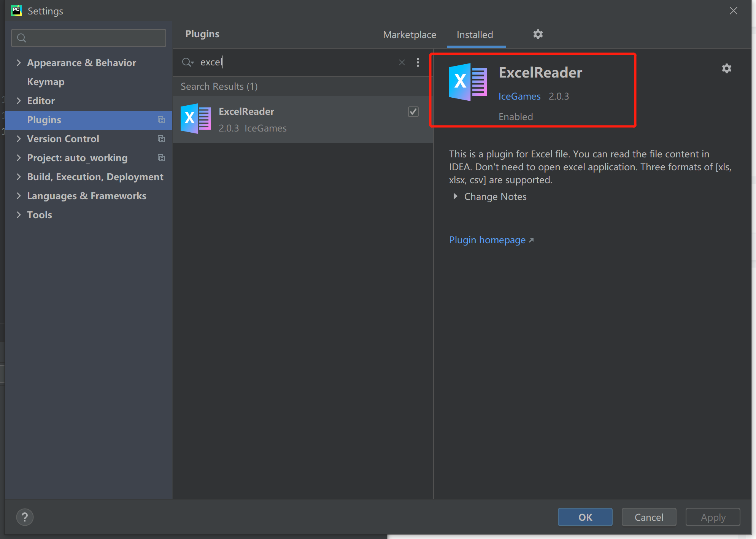The image size is (756, 539).
Task: Select Plugins in settings tree
Action: [x=44, y=120]
